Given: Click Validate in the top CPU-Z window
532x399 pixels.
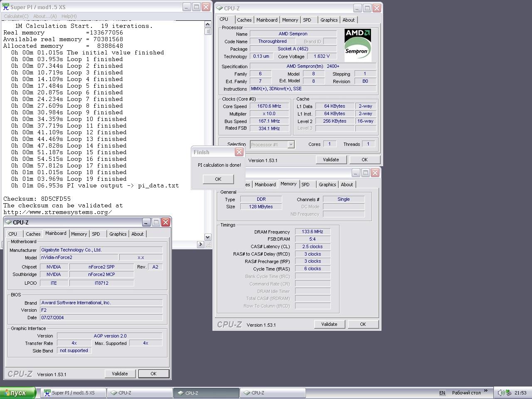Looking at the screenshot, I should tap(331, 160).
